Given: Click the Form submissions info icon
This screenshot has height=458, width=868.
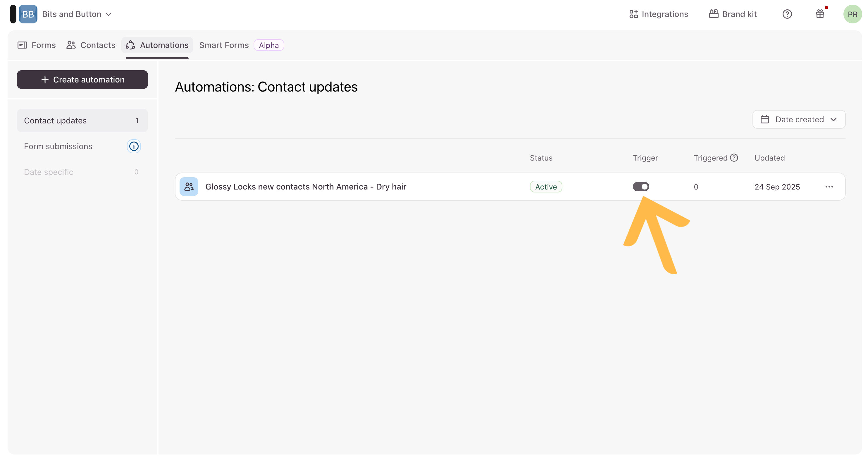Looking at the screenshot, I should click(x=134, y=146).
